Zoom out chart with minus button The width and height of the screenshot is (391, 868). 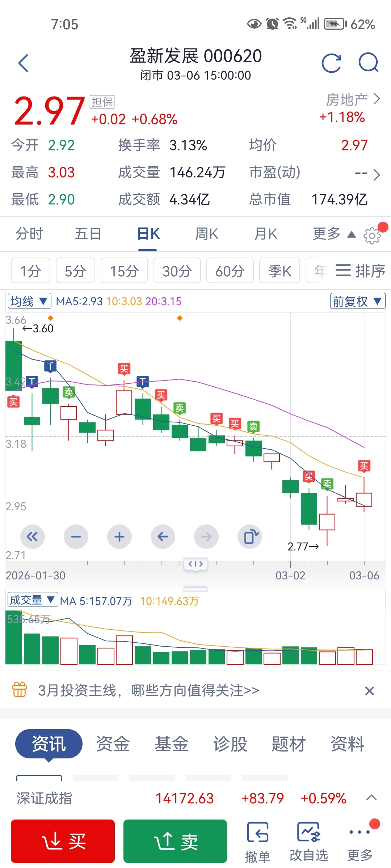coord(76,537)
